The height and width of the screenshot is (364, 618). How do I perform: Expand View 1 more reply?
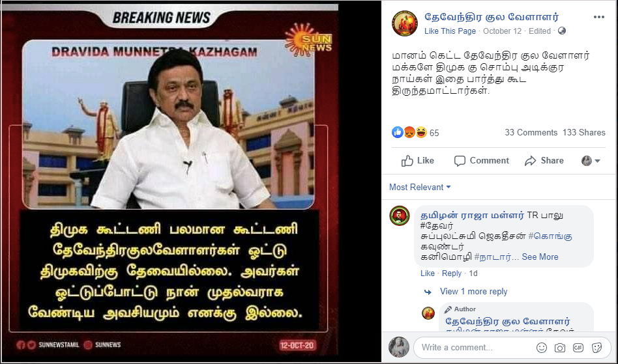point(473,292)
